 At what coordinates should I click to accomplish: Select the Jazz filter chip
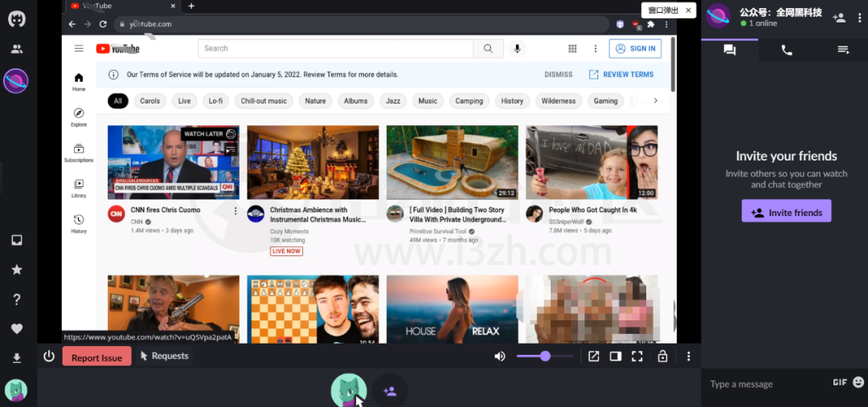click(393, 101)
